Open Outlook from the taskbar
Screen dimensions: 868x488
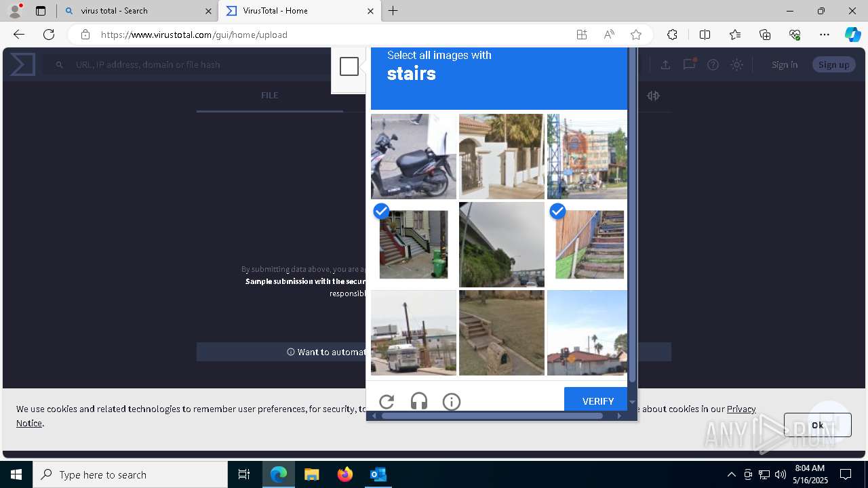(x=378, y=474)
